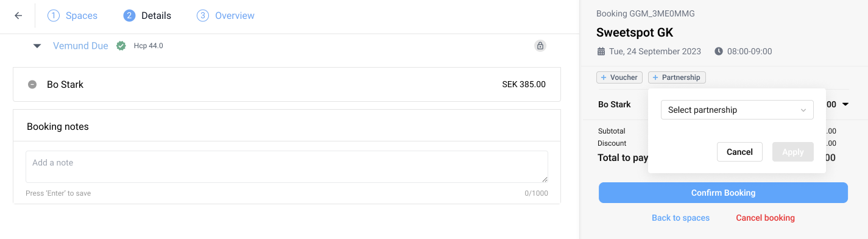Click the red Cancel booking link
Image resolution: width=868 pixels, height=239 pixels.
pos(765,218)
